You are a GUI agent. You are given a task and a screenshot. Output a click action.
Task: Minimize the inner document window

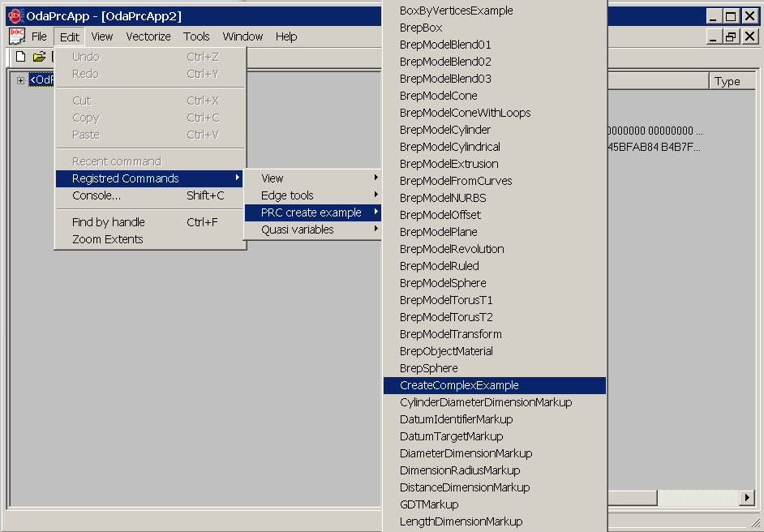pyautogui.click(x=714, y=36)
